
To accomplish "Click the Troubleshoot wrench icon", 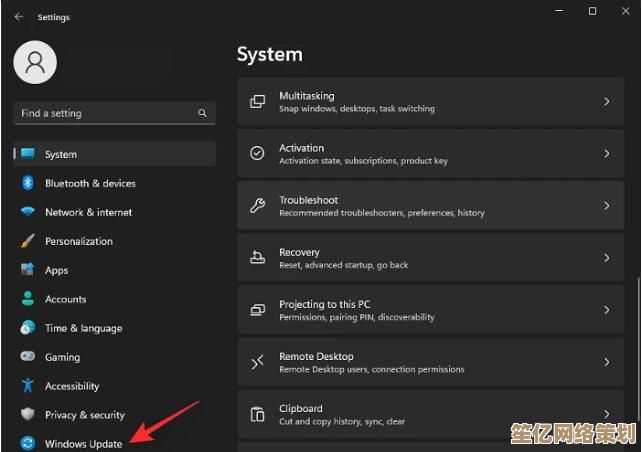I will click(258, 205).
